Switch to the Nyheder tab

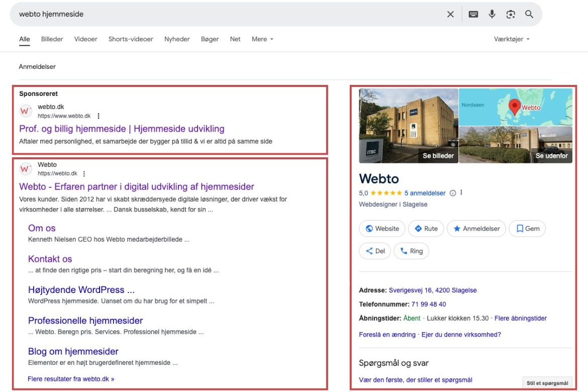pos(177,39)
